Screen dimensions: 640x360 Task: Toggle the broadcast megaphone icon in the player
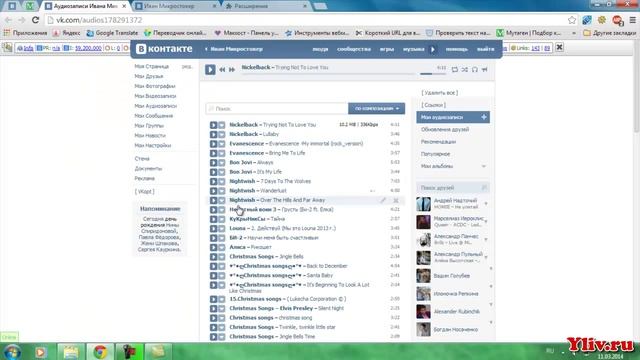tap(484, 70)
